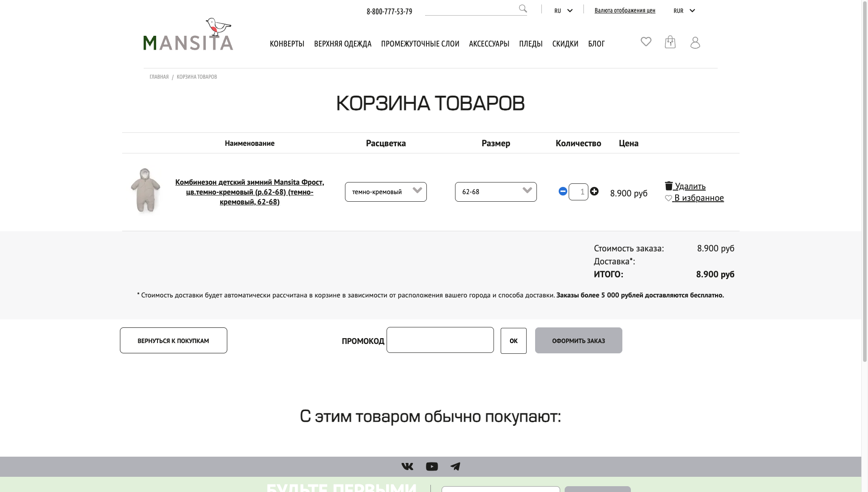Open the VK social network icon
The height and width of the screenshot is (492, 868).
click(407, 467)
